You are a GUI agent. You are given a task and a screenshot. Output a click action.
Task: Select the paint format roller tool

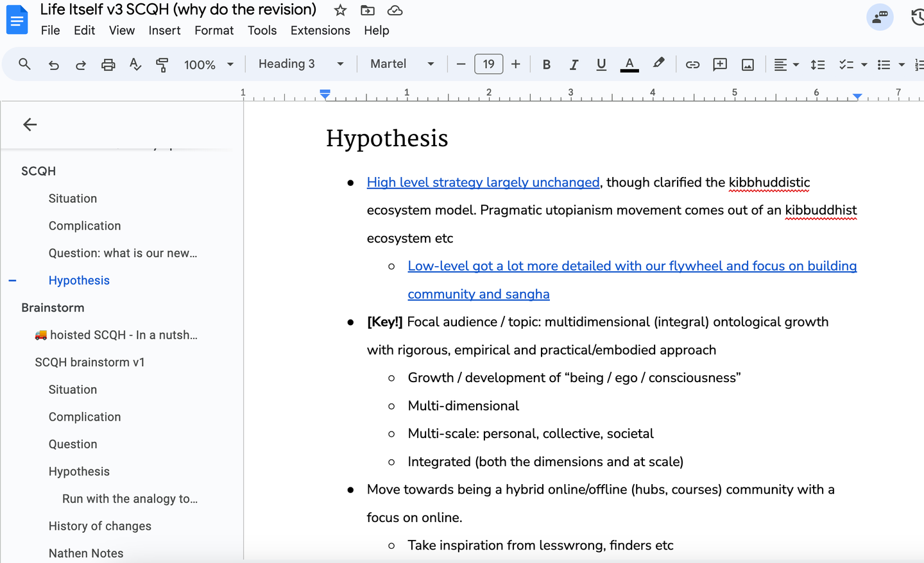(x=162, y=64)
